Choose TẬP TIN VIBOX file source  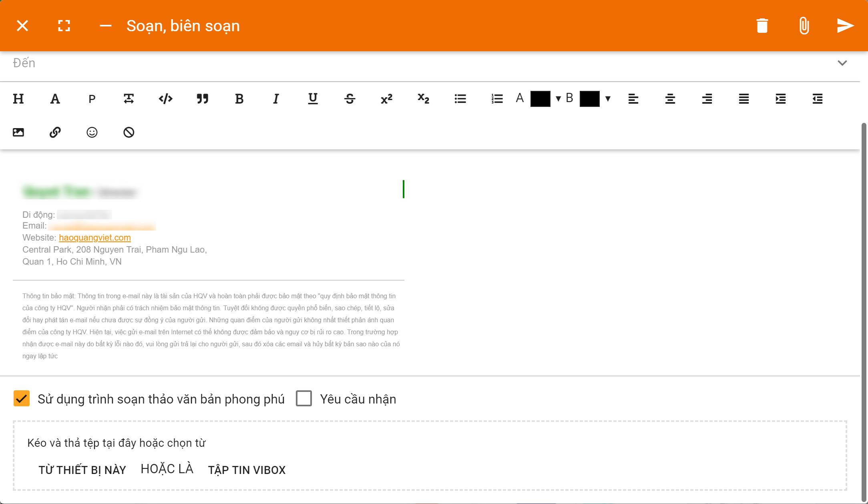247,470
